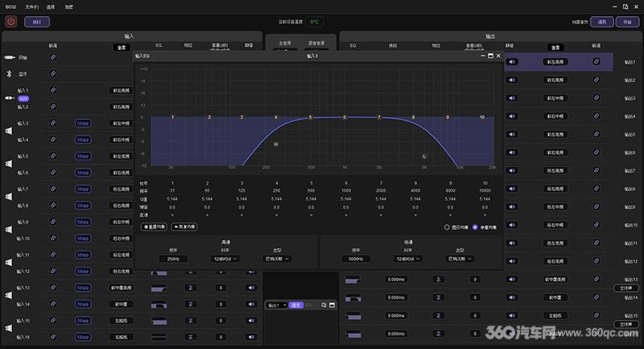Open the 选项 menu
This screenshot has height=349, width=644.
[50, 7]
